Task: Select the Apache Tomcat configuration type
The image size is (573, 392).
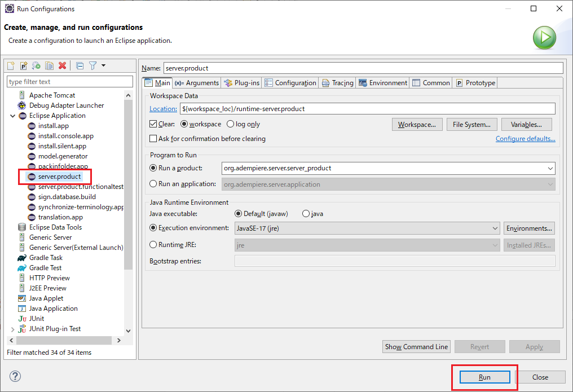Action: click(x=52, y=95)
